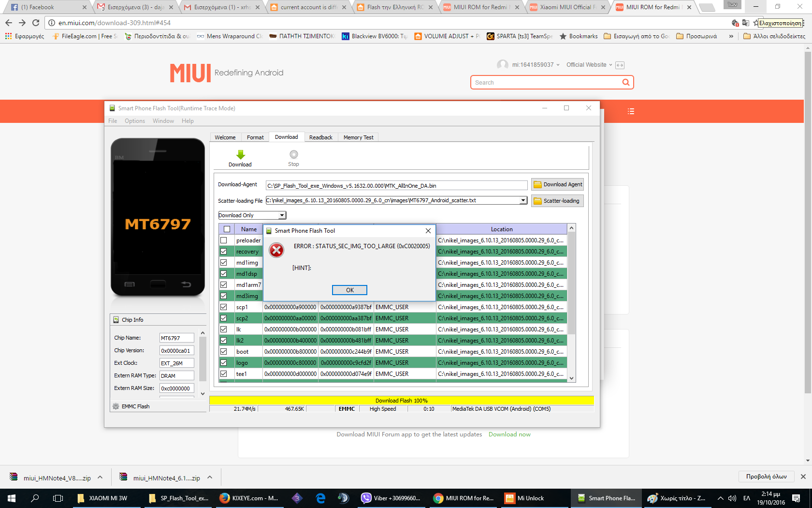Open the orange bar list menu icon
Viewport: 812px width, 508px height.
(631, 111)
